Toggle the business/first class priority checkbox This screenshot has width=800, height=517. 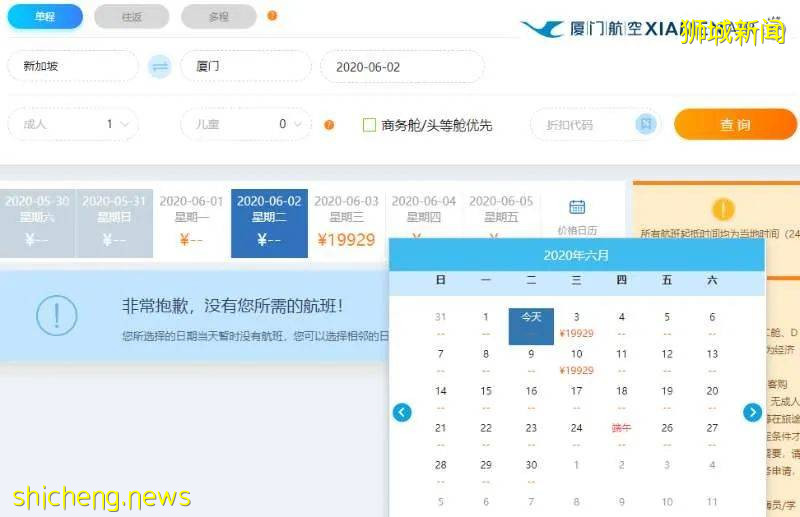[x=369, y=125]
